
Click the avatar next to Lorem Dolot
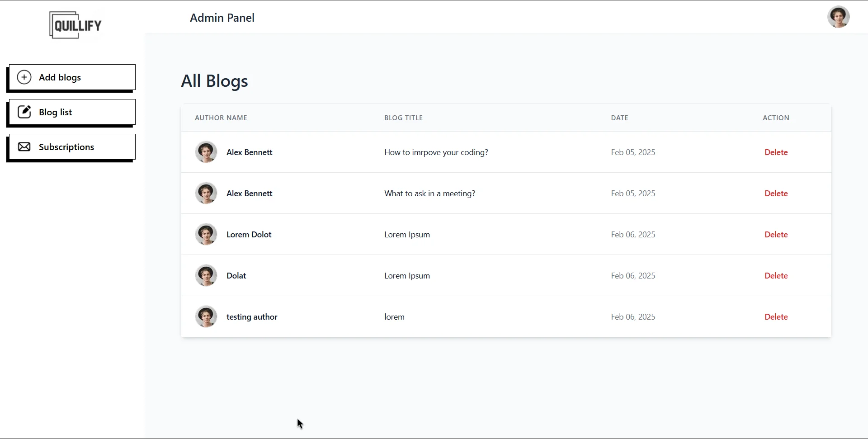point(206,234)
